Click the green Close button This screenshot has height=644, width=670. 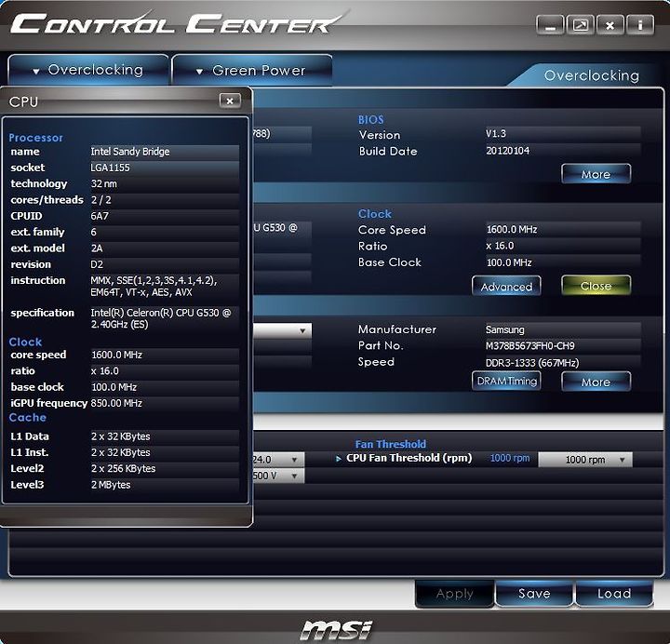coord(596,286)
